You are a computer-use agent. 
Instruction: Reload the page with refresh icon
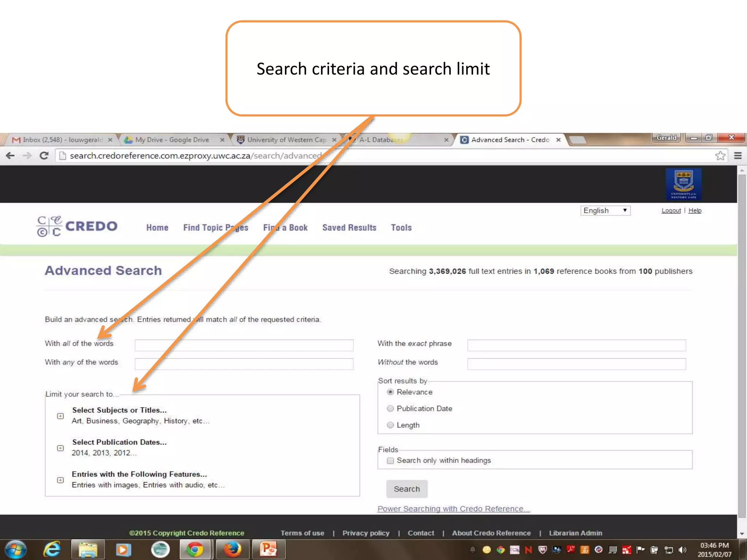[x=44, y=156]
